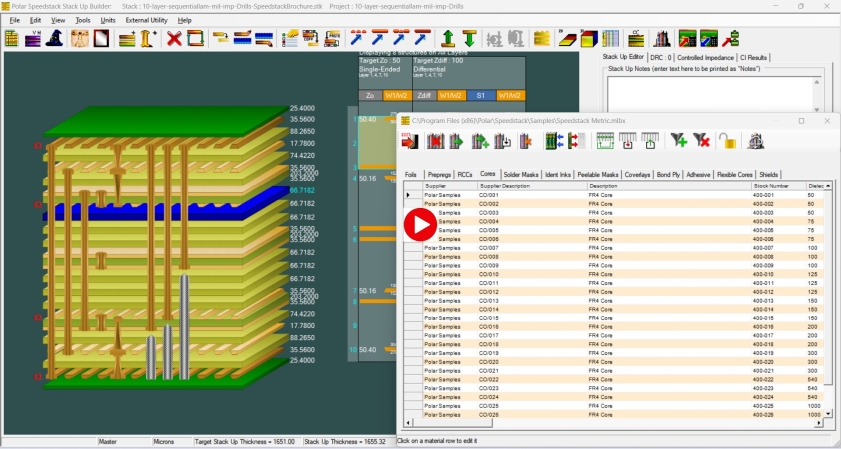The width and height of the screenshot is (841, 449).
Task: Open the Help menu
Action: tap(185, 20)
